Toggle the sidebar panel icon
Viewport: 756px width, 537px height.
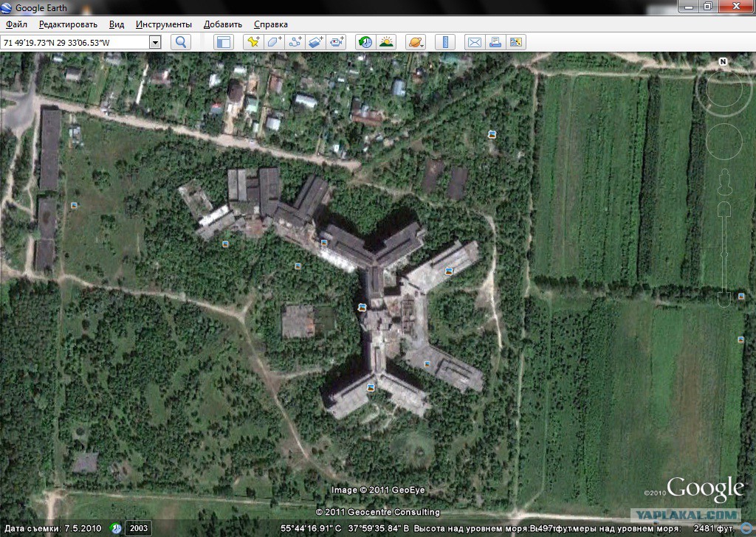[x=223, y=42]
